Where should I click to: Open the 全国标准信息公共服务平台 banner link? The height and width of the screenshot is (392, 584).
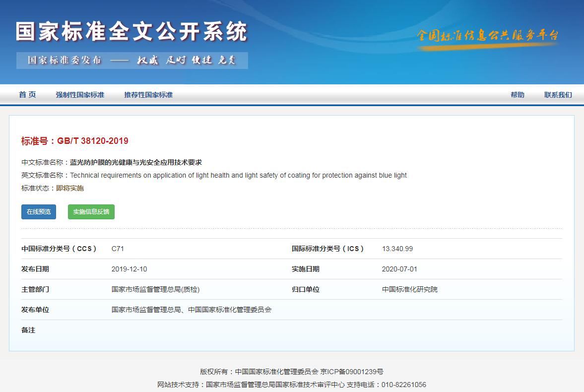coord(489,34)
